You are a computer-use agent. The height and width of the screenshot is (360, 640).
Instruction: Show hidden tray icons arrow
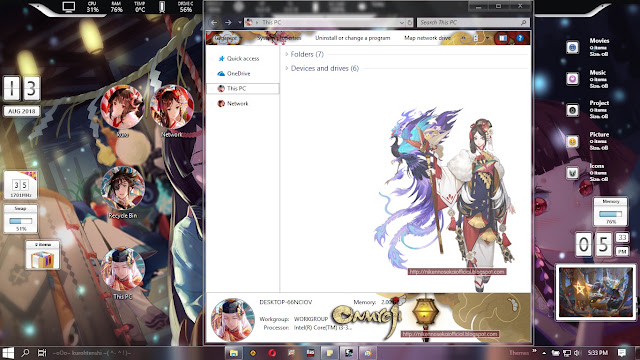pos(544,353)
